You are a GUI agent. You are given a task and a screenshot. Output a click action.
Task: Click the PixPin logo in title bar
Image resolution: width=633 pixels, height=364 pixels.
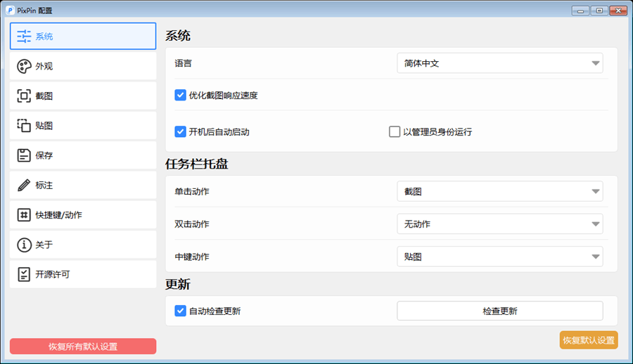(11, 11)
